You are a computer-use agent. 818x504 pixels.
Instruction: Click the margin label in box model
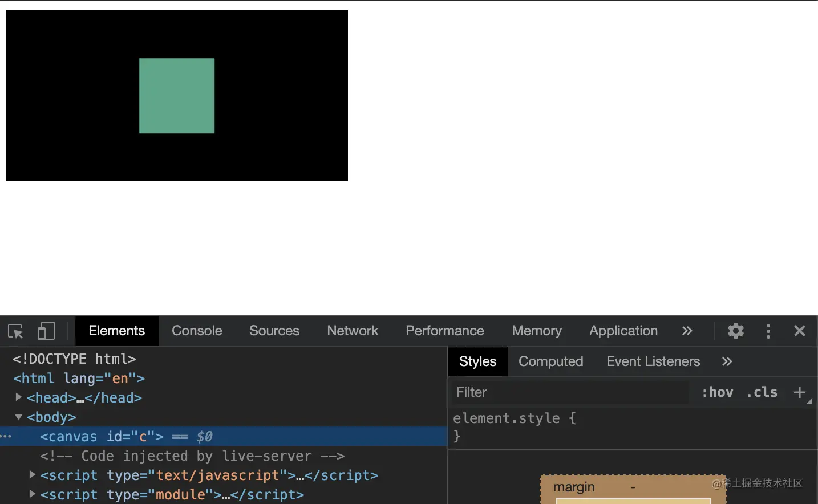tap(574, 487)
